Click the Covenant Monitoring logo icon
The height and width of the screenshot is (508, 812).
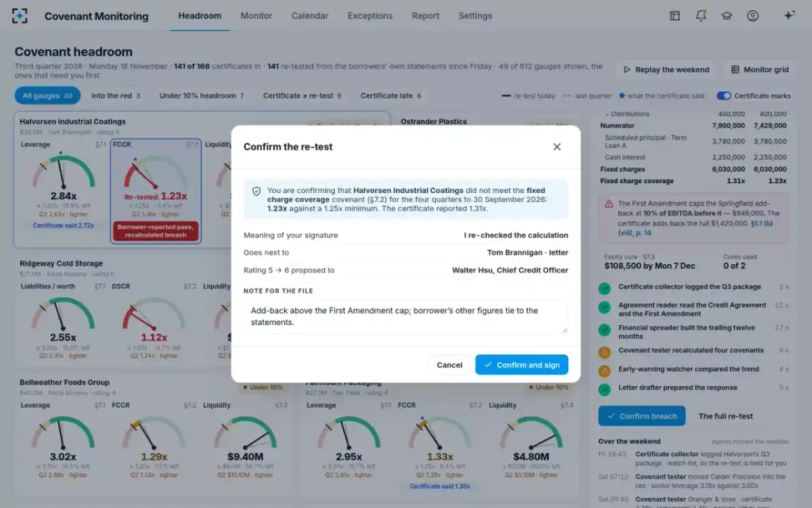point(20,16)
